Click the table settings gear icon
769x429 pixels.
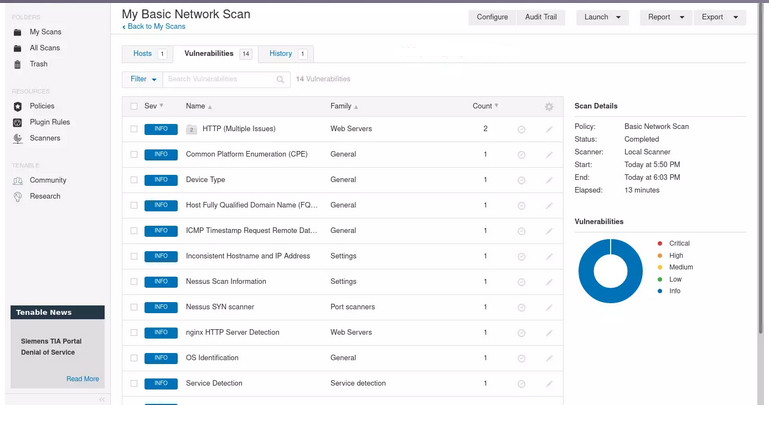(x=548, y=106)
